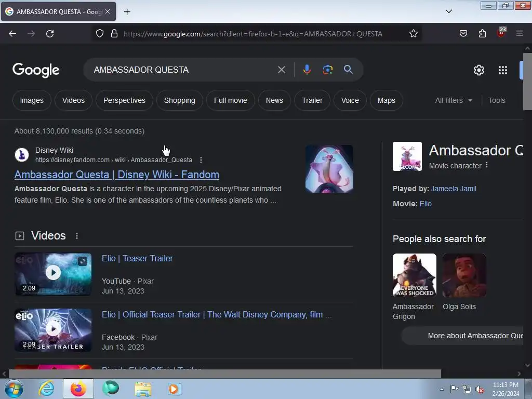The height and width of the screenshot is (399, 532).
Task: Open the Extensions puzzle icon
Action: click(x=482, y=34)
